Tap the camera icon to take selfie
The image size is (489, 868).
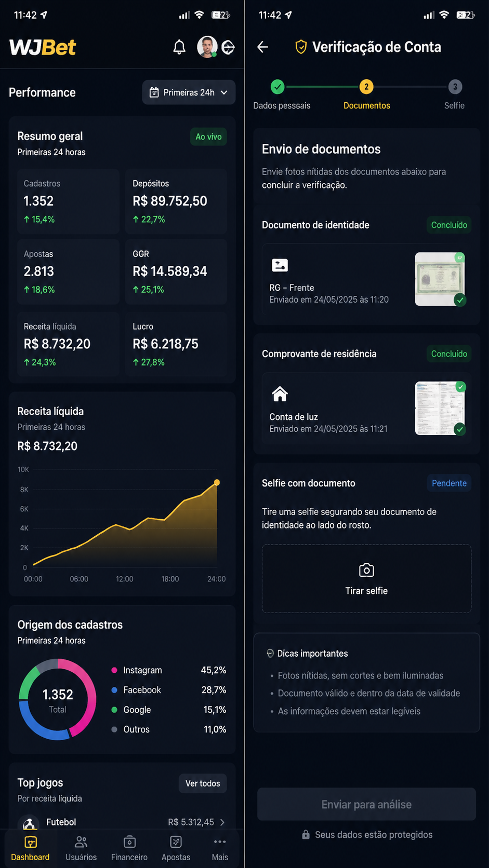coord(366,570)
